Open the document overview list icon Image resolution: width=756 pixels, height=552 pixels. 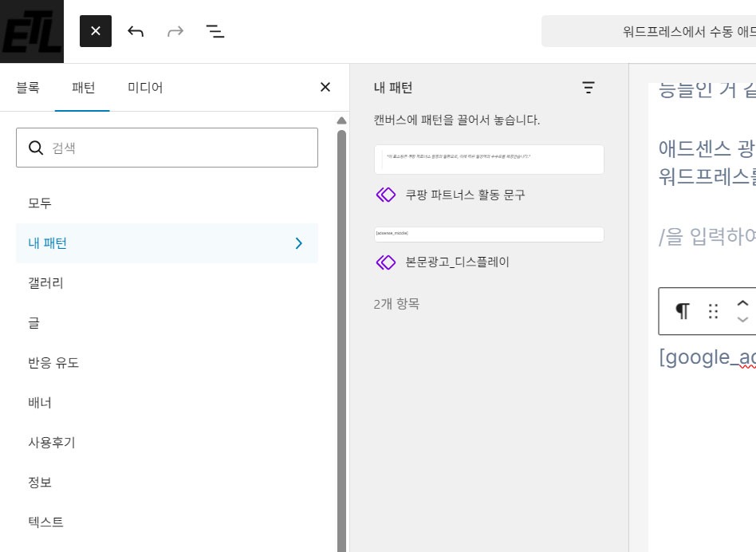point(215,31)
